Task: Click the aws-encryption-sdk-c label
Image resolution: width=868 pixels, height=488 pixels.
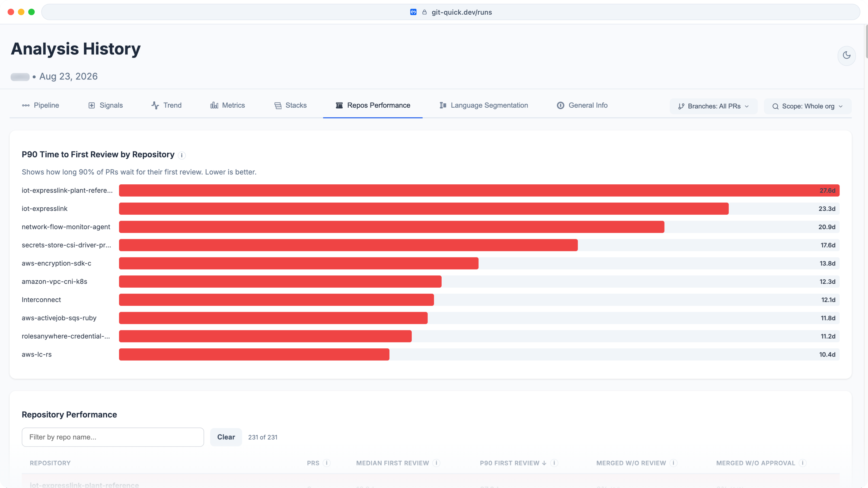Action: 56,263
